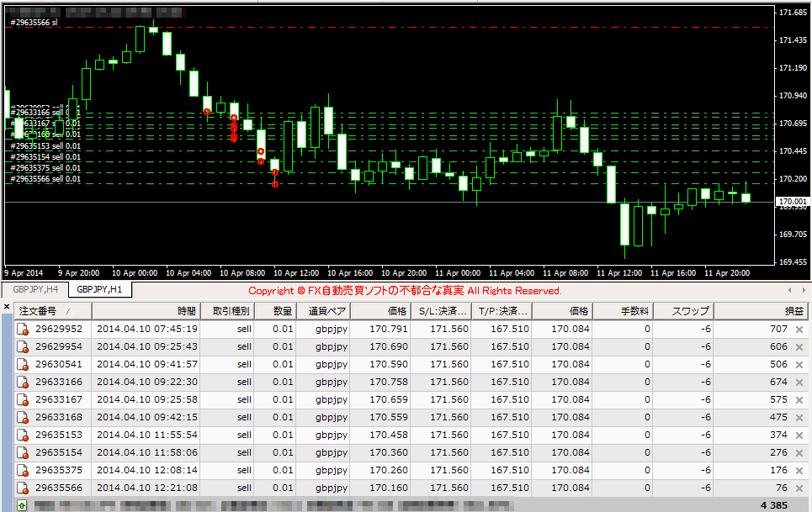Click the order icon for ticket 29629952
This screenshot has width=812, height=512.
click(23, 330)
